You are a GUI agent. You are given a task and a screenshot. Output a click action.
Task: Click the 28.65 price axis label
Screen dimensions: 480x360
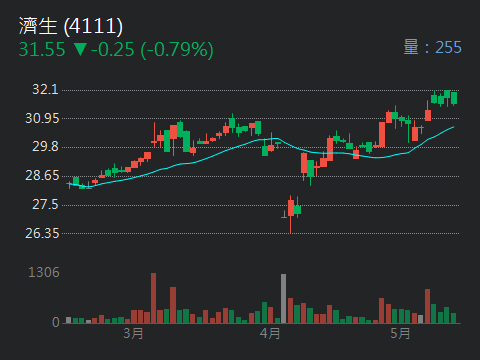pos(42,176)
